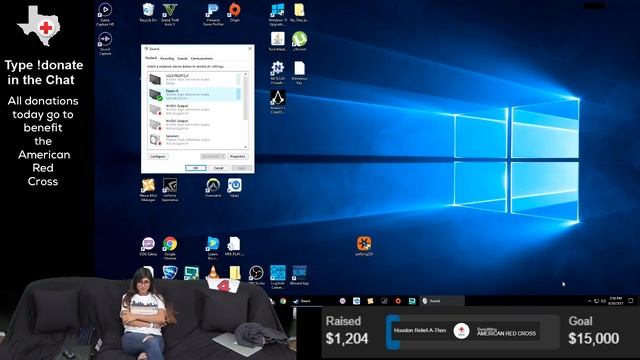Open the Origin desktop shortcut
Image resolution: width=640 pixels, height=360 pixels.
[234, 12]
